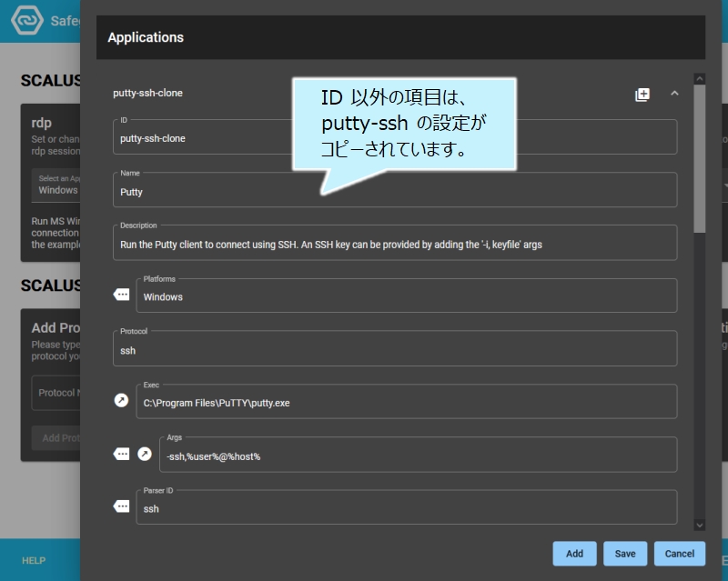The height and width of the screenshot is (581, 728).
Task: Click the Protocol Name field in Add Protocol card
Action: 56,393
